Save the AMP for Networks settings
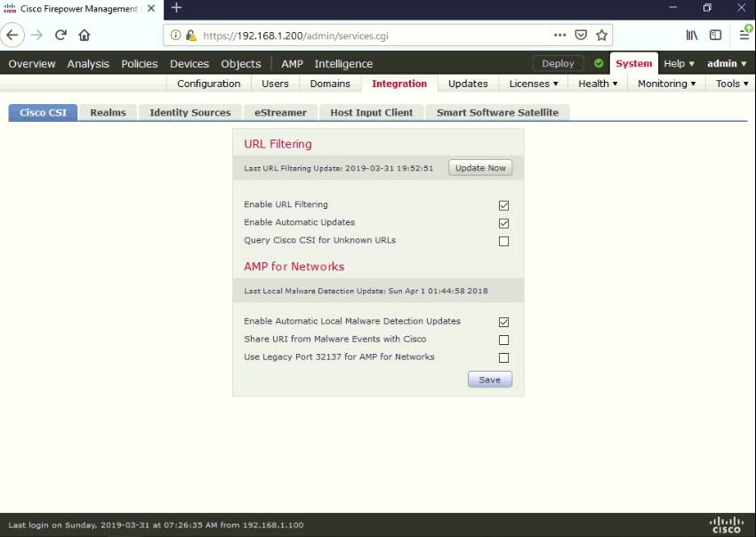756x537 pixels. (x=489, y=379)
